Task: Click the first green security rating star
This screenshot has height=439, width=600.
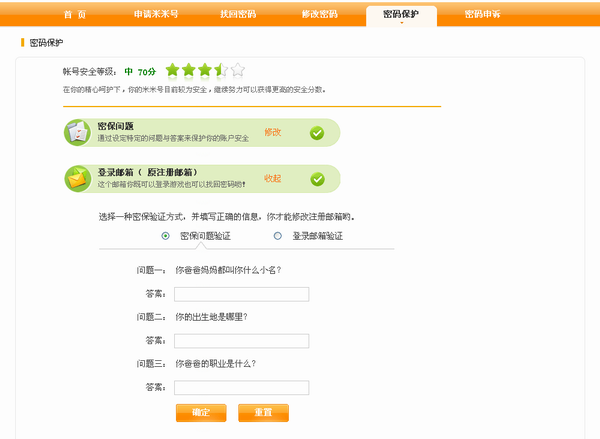Action: (173, 70)
